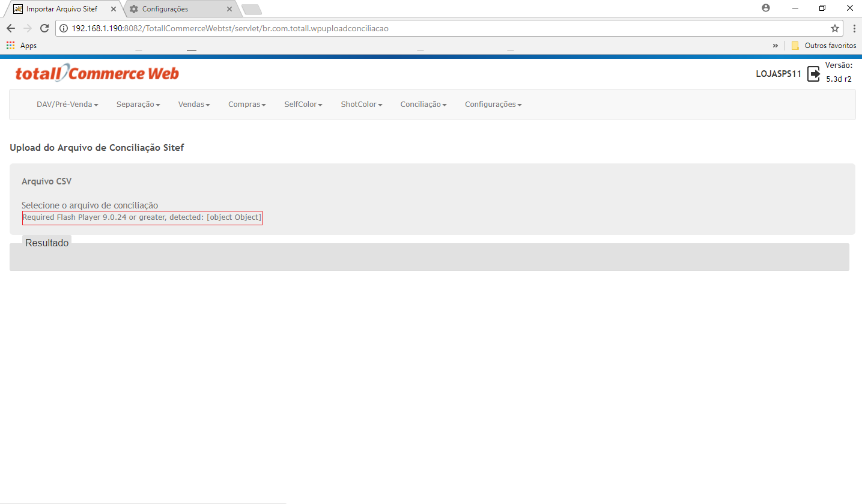Click the version text 5.3d r2

839,79
